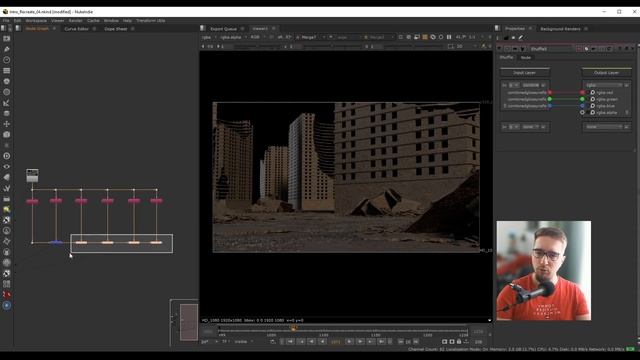Open the Image nodes toolbar icon
The height and width of the screenshot is (360, 640).
[7, 39]
